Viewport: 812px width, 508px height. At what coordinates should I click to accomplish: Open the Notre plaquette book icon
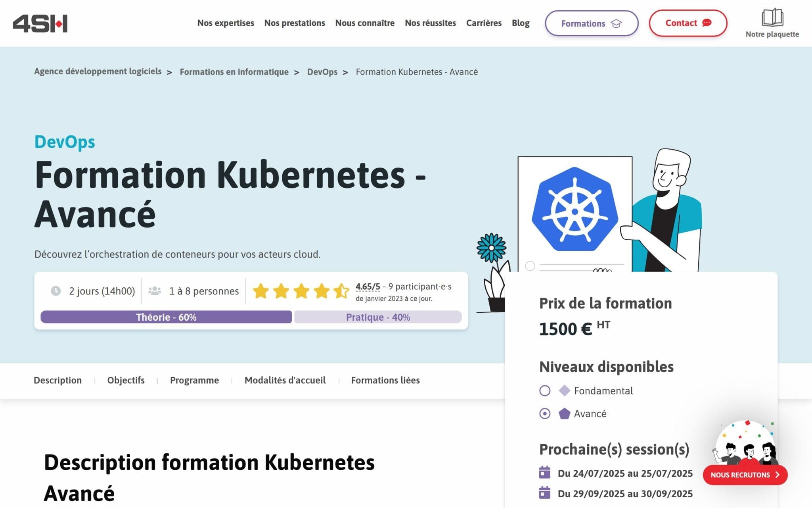click(772, 17)
